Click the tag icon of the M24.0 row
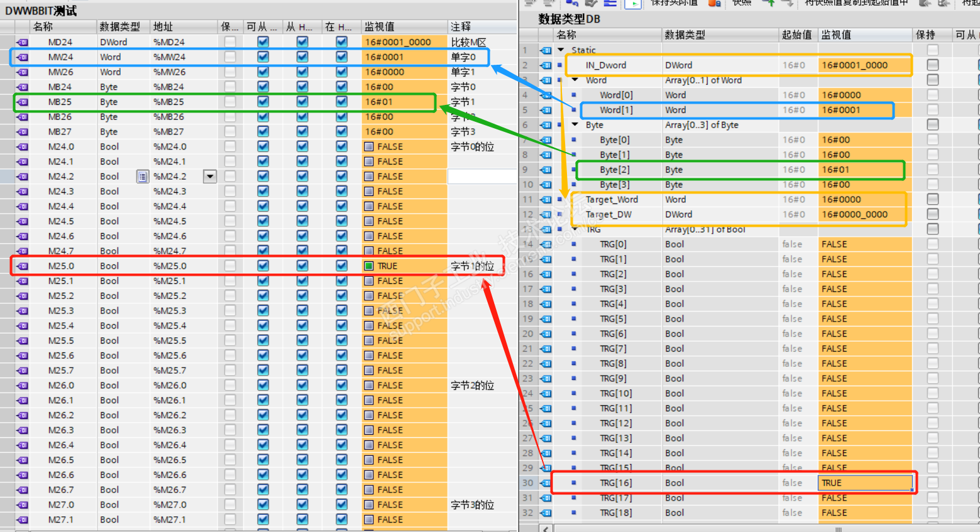 (23, 146)
